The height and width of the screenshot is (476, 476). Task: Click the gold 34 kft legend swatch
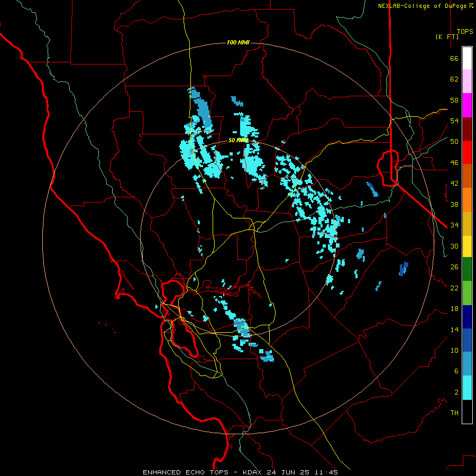coord(467,224)
